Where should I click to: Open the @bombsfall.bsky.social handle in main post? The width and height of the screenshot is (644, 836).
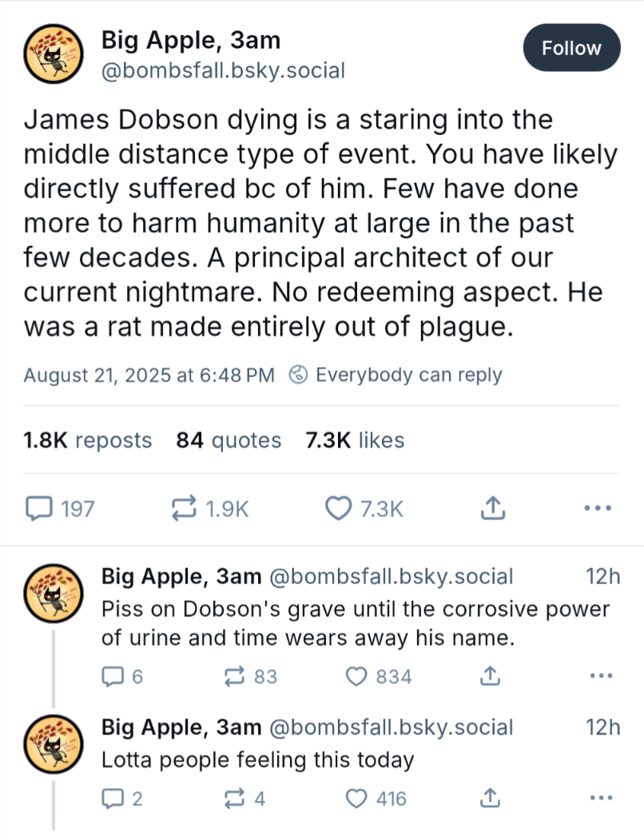point(223,71)
